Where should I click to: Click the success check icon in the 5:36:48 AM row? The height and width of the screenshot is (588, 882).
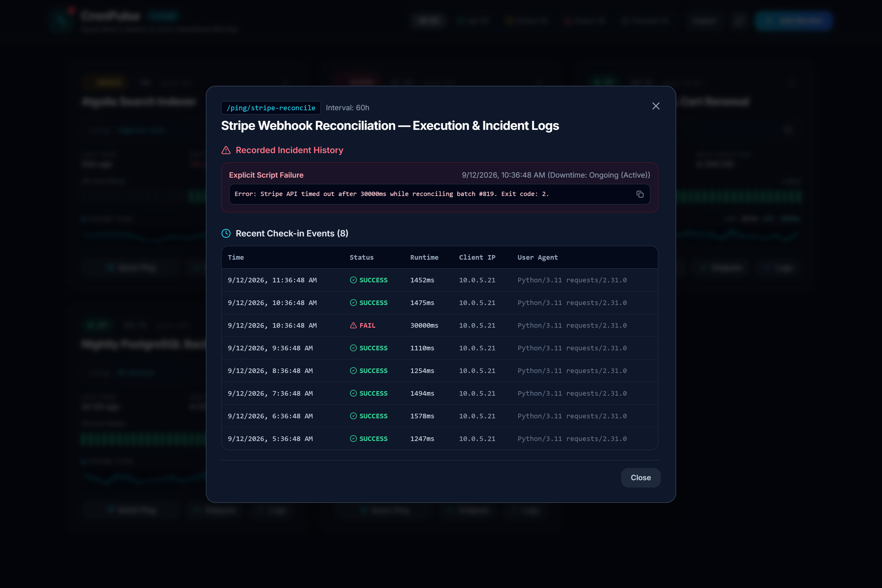(353, 438)
